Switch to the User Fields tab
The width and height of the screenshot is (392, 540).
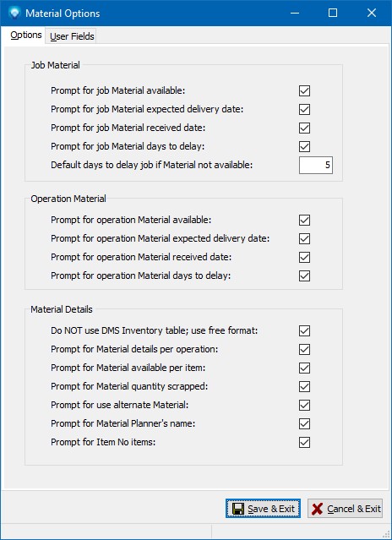72,36
